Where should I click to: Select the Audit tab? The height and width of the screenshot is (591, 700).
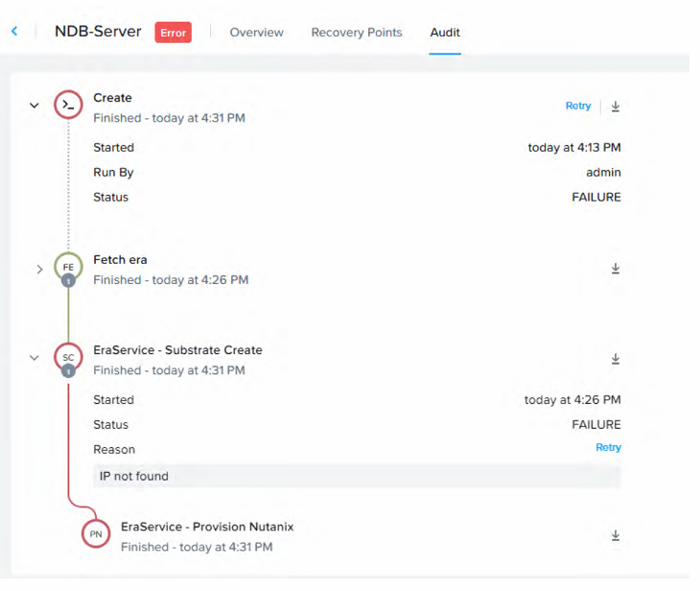click(x=445, y=33)
